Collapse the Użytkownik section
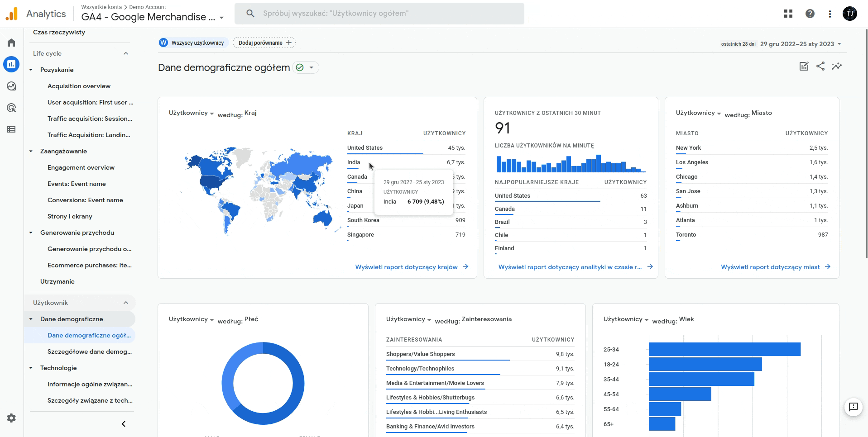Viewport: 868px width, 437px height. pos(126,303)
